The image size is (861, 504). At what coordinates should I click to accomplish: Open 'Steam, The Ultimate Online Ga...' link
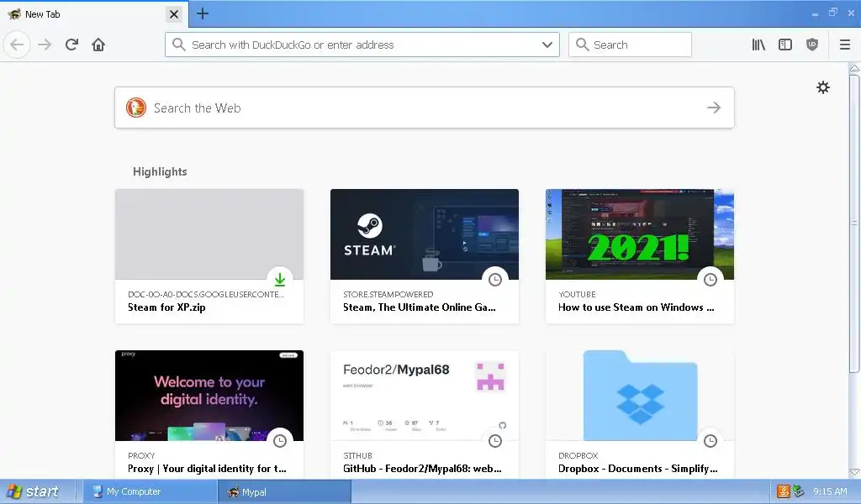(x=420, y=307)
